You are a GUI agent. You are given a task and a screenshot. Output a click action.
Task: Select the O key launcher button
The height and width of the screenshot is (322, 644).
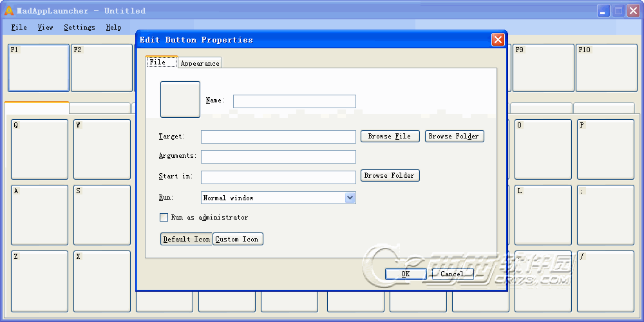543,149
